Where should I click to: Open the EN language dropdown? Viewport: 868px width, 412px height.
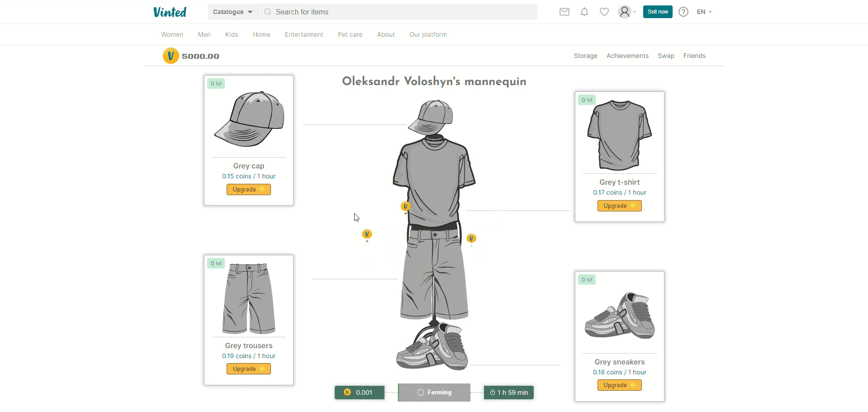(704, 12)
